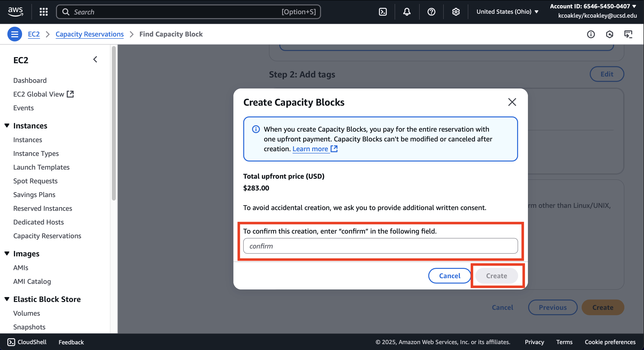Open the notifications bell
The image size is (644, 350).
click(407, 12)
